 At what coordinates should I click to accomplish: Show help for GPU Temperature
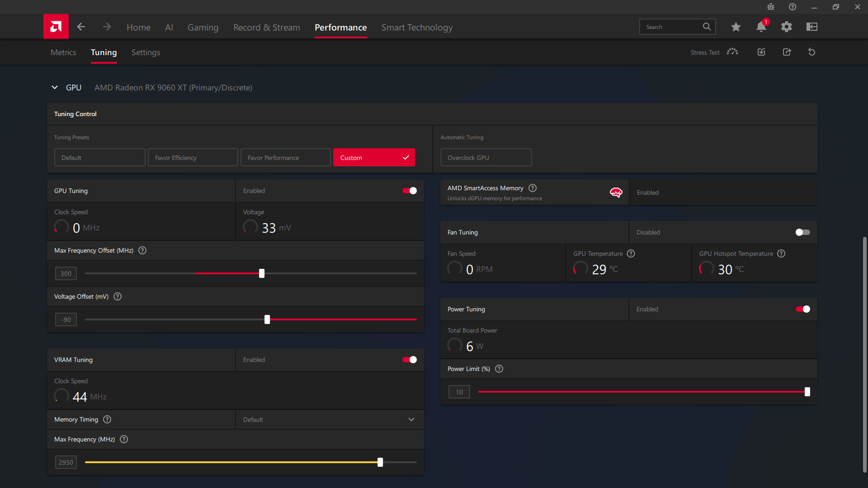[631, 253]
